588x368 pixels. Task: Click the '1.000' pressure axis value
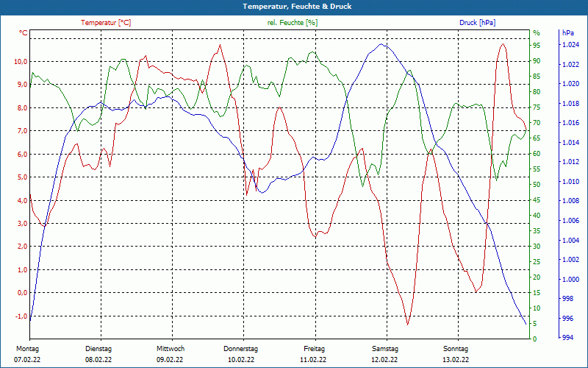(x=570, y=280)
